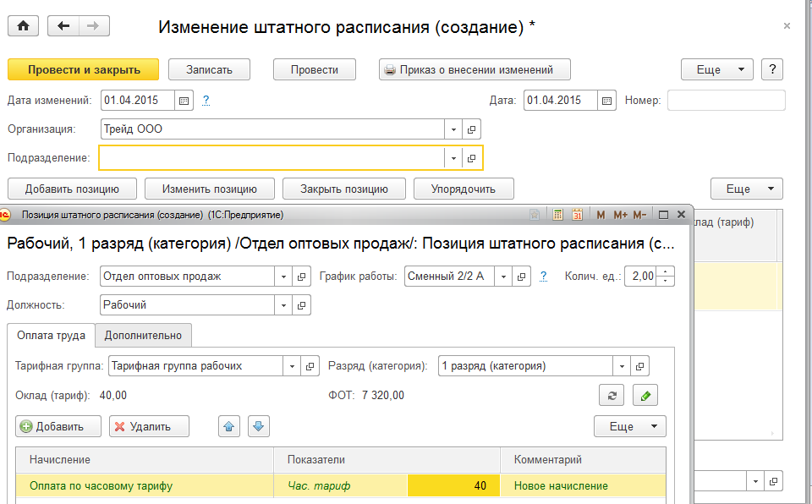The height and width of the screenshot is (504, 812).
Task: Expand the График работы dropdown
Action: click(503, 277)
